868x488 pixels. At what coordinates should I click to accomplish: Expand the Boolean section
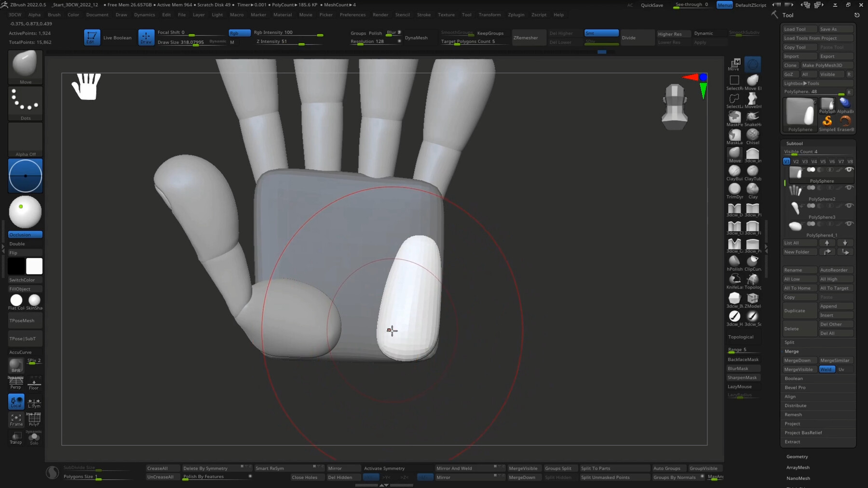[793, 378]
